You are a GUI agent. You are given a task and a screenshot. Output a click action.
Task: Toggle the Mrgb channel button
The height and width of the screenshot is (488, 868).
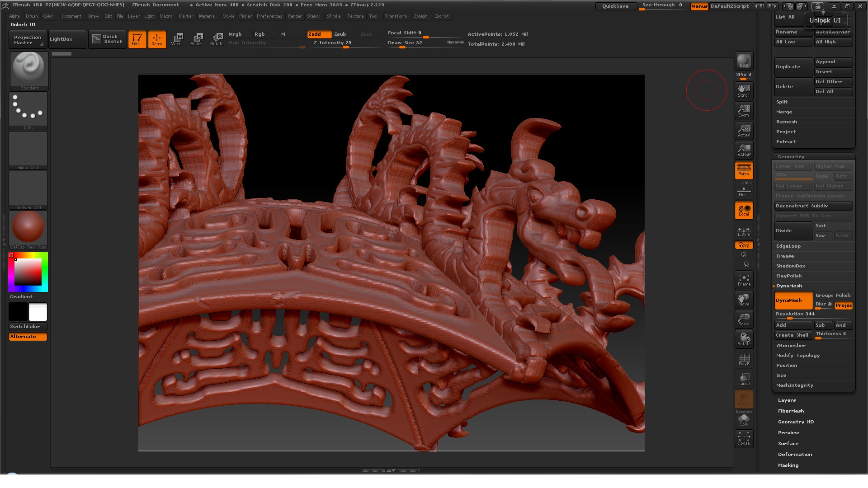tap(239, 34)
